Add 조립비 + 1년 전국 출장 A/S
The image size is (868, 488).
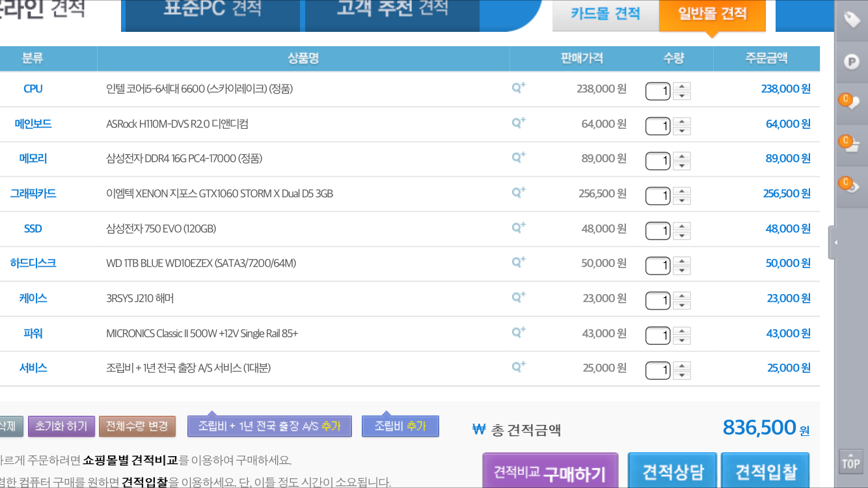[x=269, y=426]
